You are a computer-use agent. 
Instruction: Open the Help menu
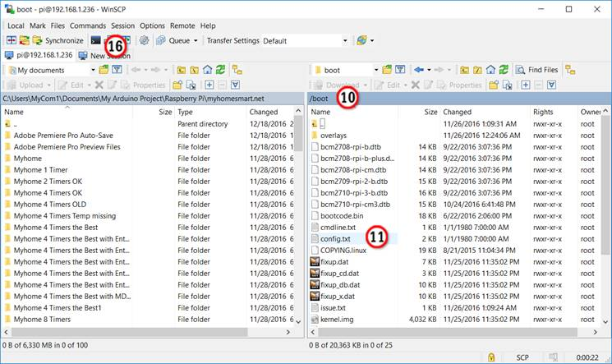(208, 25)
